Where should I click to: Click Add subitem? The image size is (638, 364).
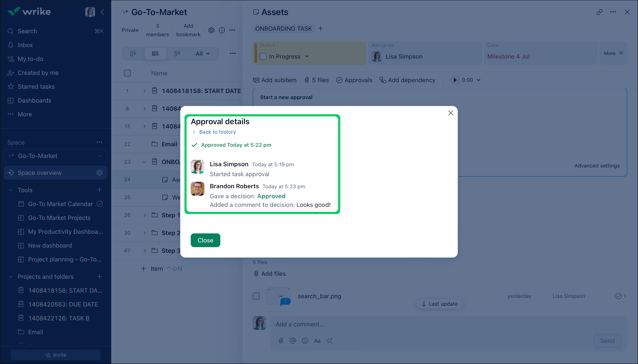tap(275, 80)
